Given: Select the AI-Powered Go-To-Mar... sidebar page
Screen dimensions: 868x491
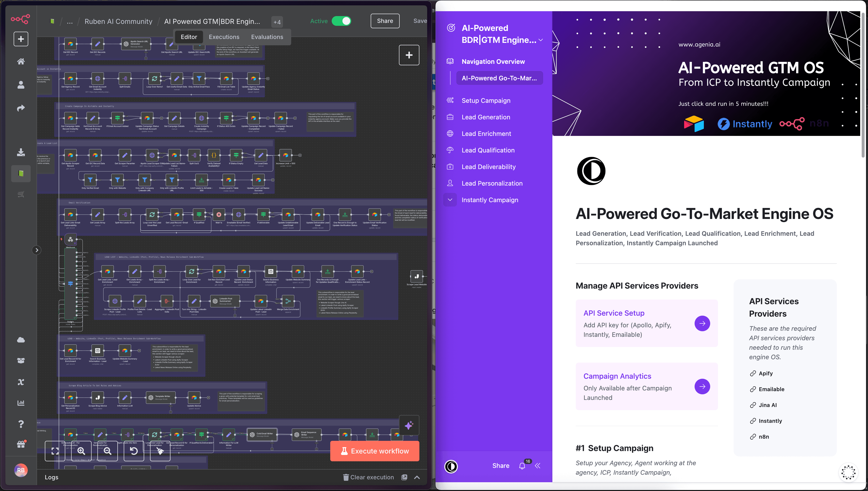Looking at the screenshot, I should (x=500, y=78).
